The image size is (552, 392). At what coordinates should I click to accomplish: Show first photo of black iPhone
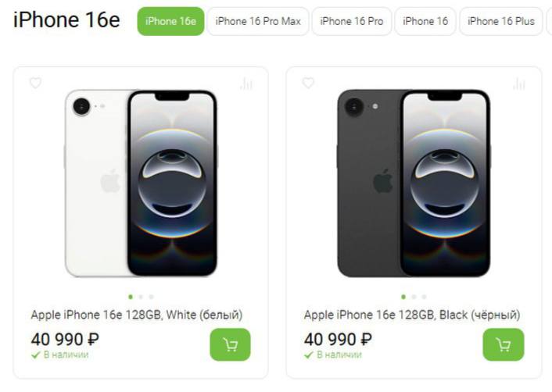click(403, 297)
